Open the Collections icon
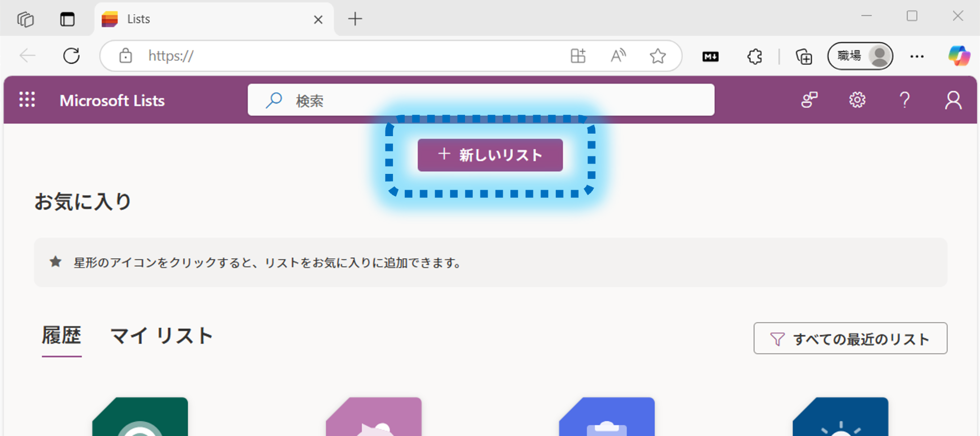The width and height of the screenshot is (980, 436). (804, 56)
